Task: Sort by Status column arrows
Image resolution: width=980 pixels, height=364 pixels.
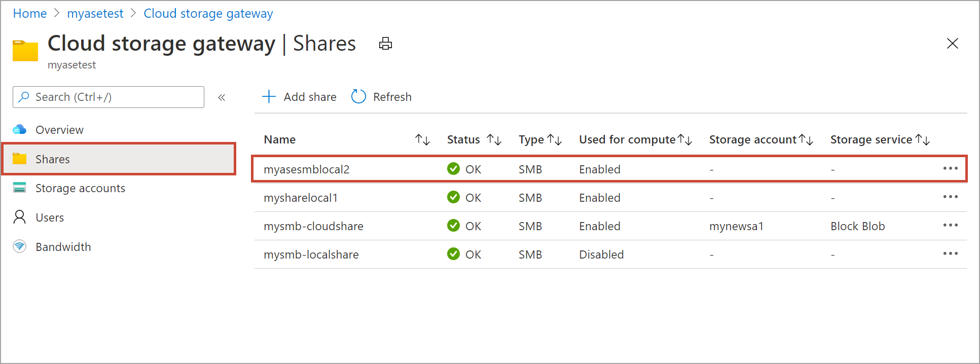Action: tap(494, 139)
